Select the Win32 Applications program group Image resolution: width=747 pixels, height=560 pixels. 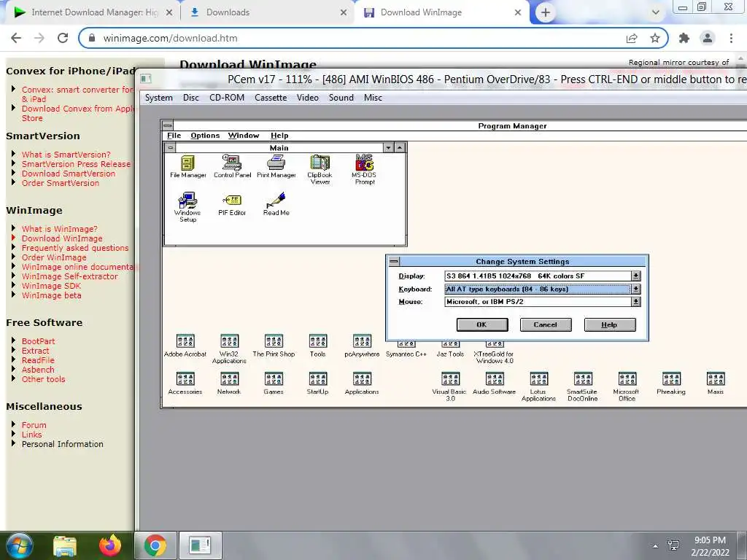[x=229, y=349]
